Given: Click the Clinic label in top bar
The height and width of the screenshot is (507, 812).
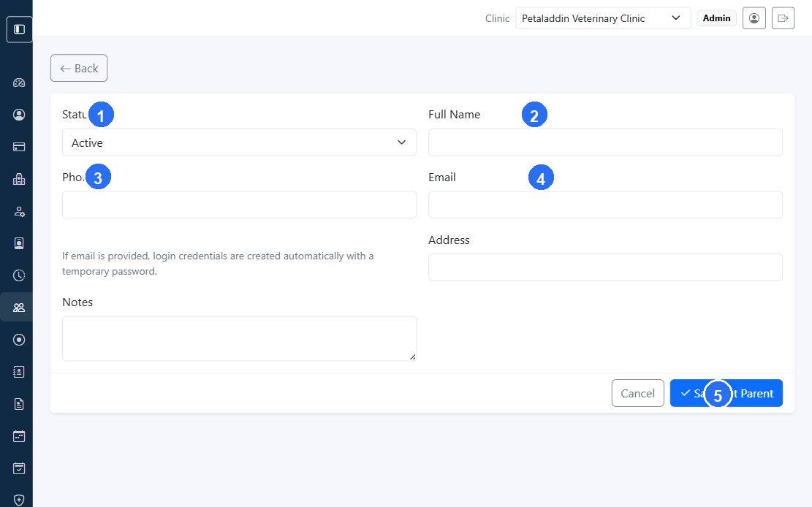Looking at the screenshot, I should [497, 18].
